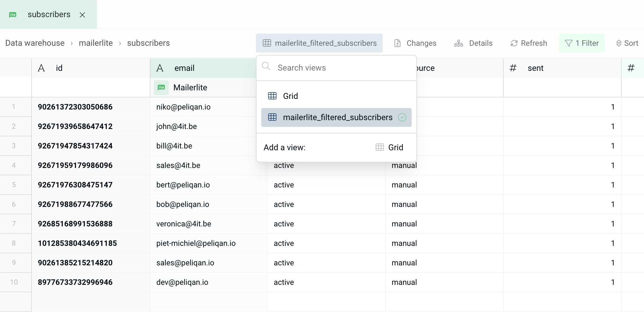Image resolution: width=644 pixels, height=317 pixels.
Task: Click the Sort arrows icon
Action: [x=619, y=43]
